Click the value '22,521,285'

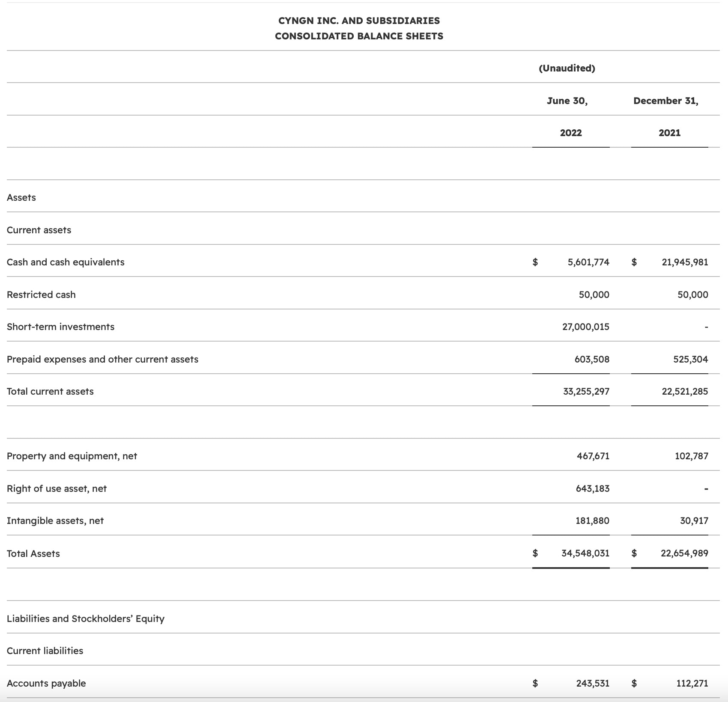click(685, 391)
